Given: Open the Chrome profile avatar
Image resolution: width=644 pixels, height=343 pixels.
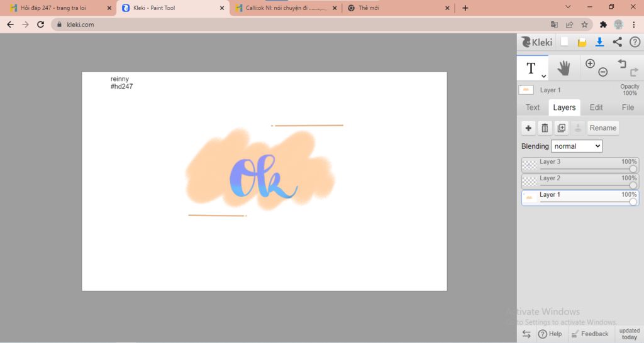Looking at the screenshot, I should click(619, 24).
